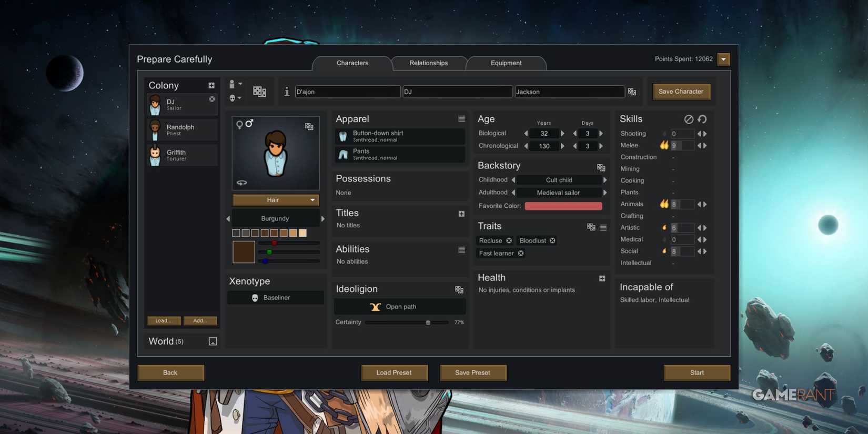The image size is (868, 434).
Task: Add a title with the Titles plus icon
Action: click(461, 214)
